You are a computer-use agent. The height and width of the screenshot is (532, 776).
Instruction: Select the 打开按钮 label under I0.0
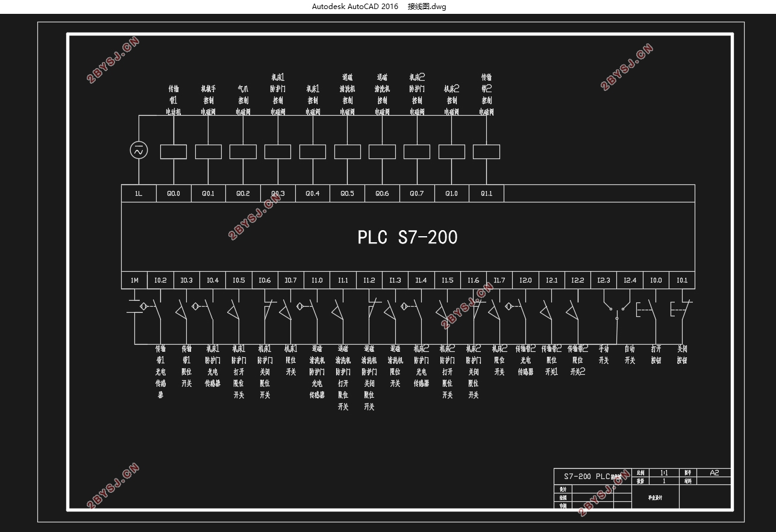point(656,354)
